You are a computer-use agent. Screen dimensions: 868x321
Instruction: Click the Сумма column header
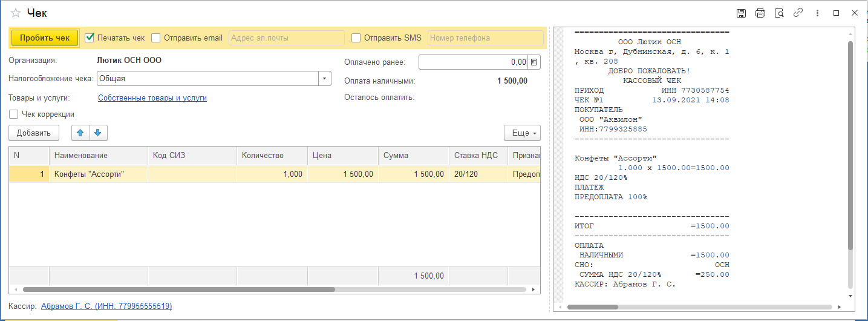(x=413, y=155)
